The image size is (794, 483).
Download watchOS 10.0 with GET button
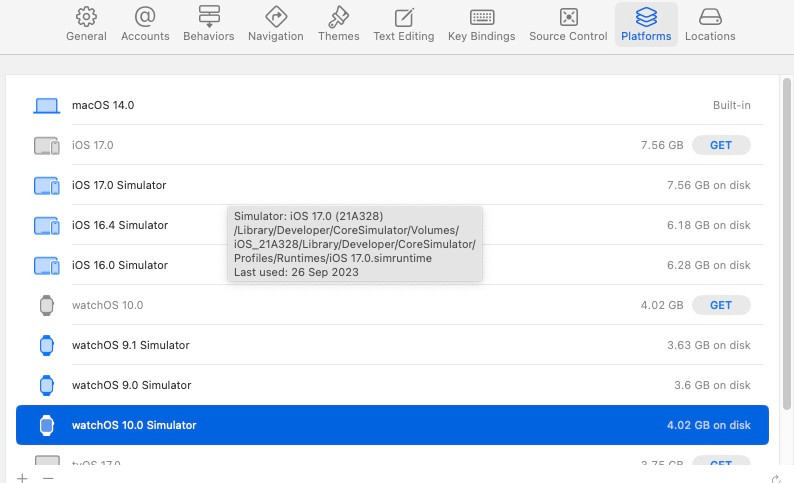pos(721,305)
